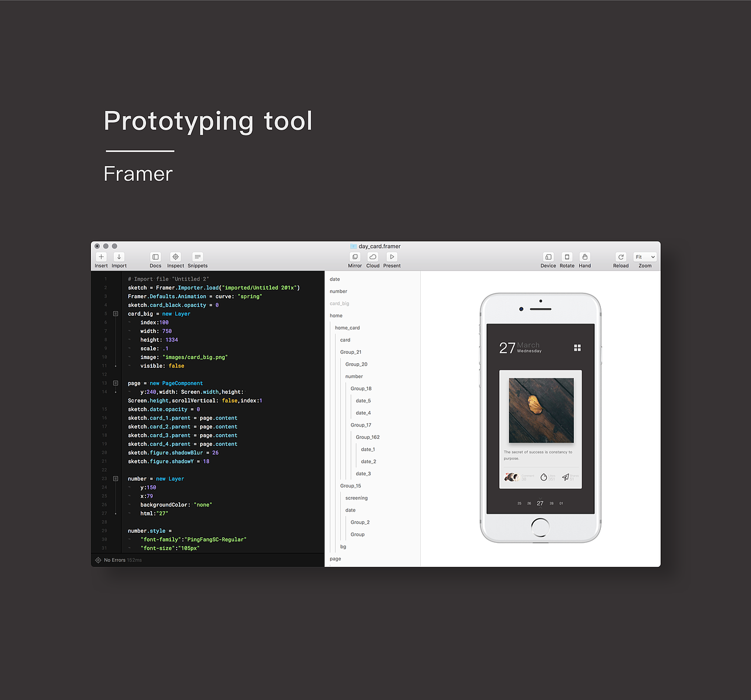This screenshot has width=751, height=700.
Task: Click the day_card.framer title folder icon
Action: pyautogui.click(x=353, y=246)
